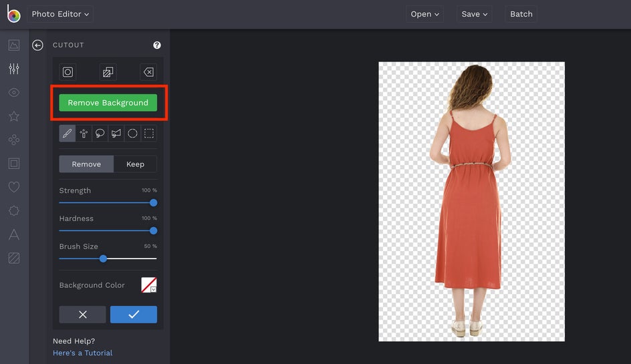Select the circle selection tool
The width and height of the screenshot is (631, 364).
pyautogui.click(x=132, y=134)
